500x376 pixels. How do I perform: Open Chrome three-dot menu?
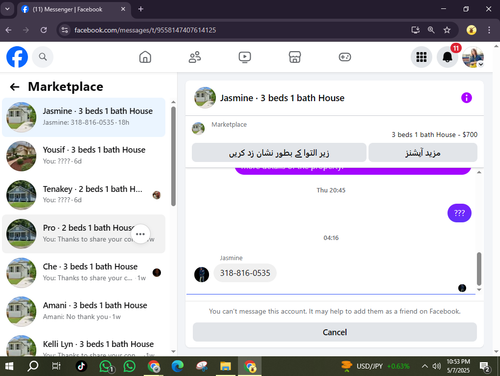tap(489, 30)
